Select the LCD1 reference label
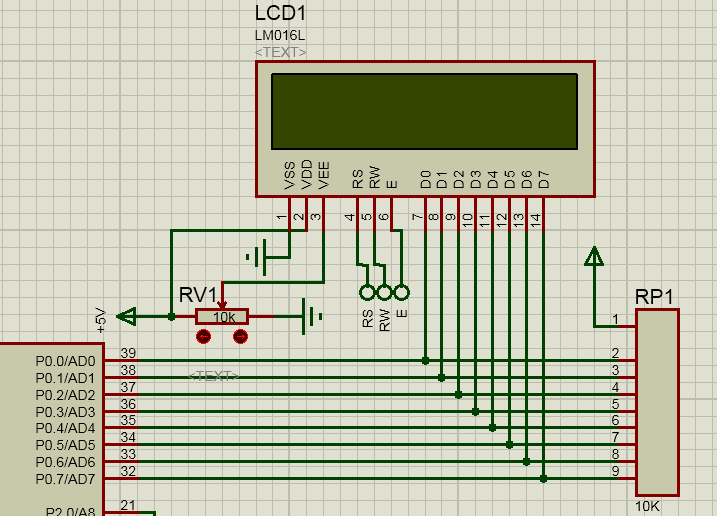The image size is (717, 516). [x=281, y=15]
